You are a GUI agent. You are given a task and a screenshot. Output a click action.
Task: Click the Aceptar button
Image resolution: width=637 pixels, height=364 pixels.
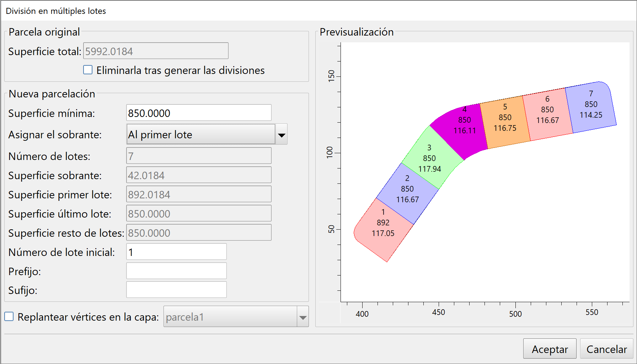[549, 349]
